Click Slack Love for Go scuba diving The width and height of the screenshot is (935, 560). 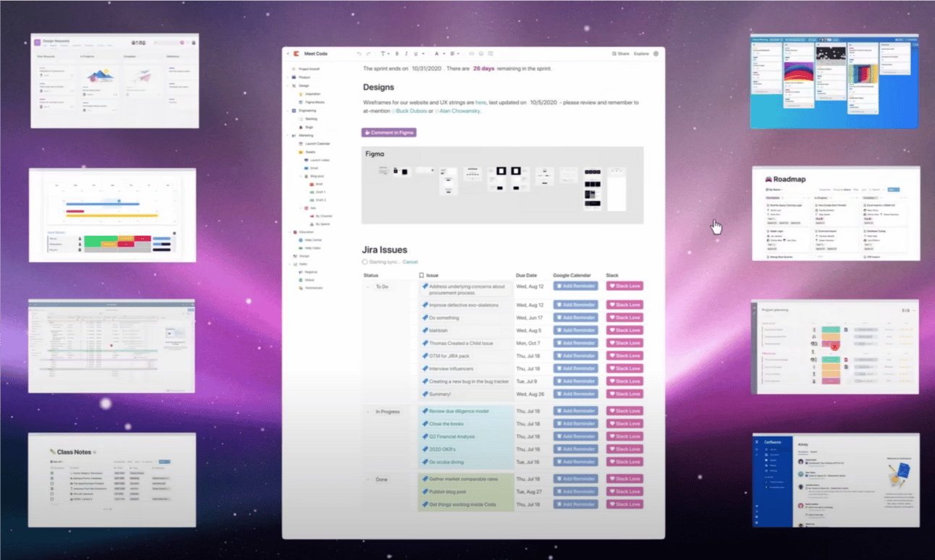pos(625,462)
